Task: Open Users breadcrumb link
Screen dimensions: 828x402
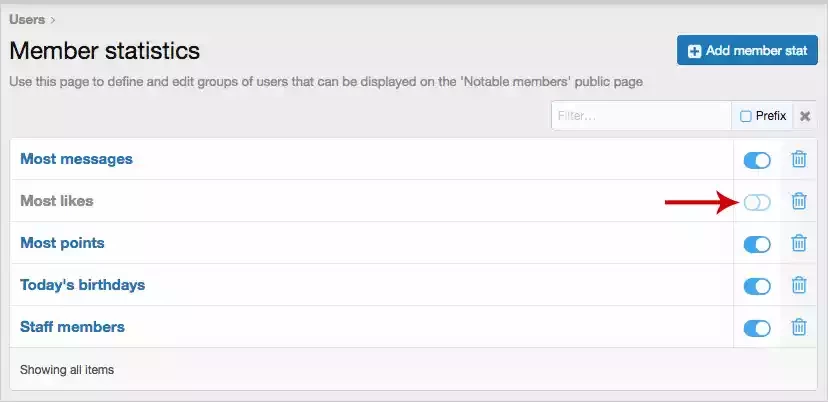Action: coord(27,20)
